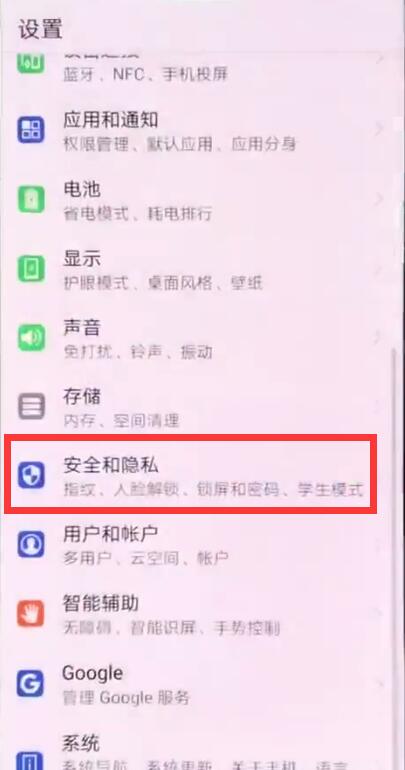405x770 pixels.
Task: Tap the orange 智能辅助 hand icon
Action: click(x=31, y=614)
